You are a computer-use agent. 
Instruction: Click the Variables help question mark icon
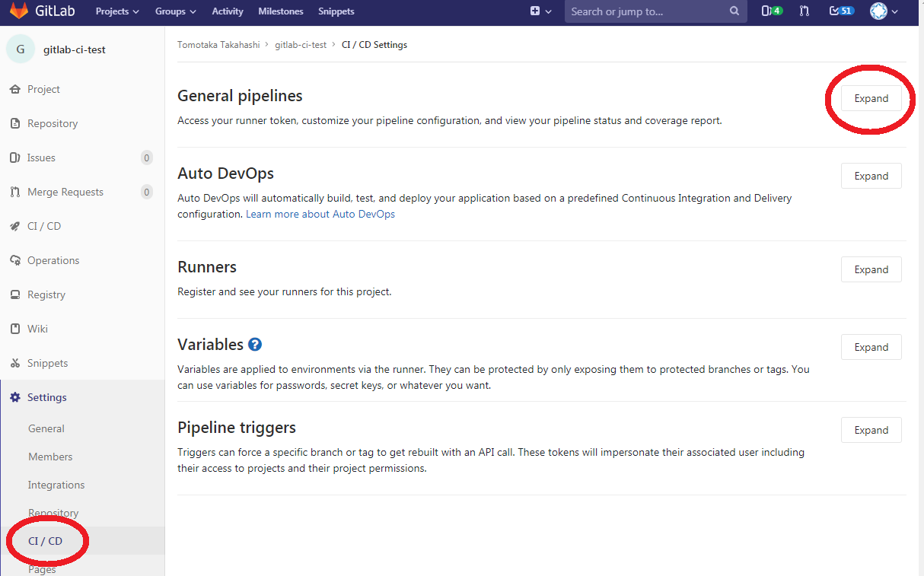coord(254,344)
